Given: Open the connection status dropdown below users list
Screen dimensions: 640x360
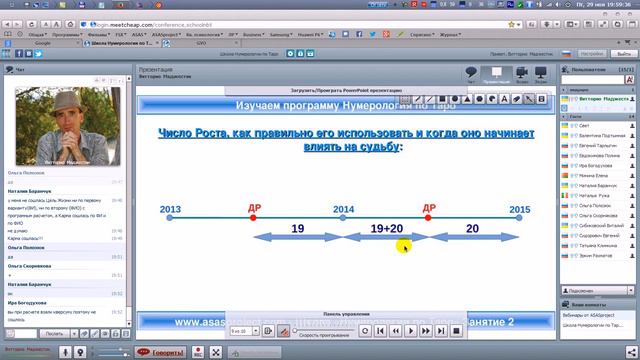Looking at the screenshot, I should point(631,290).
